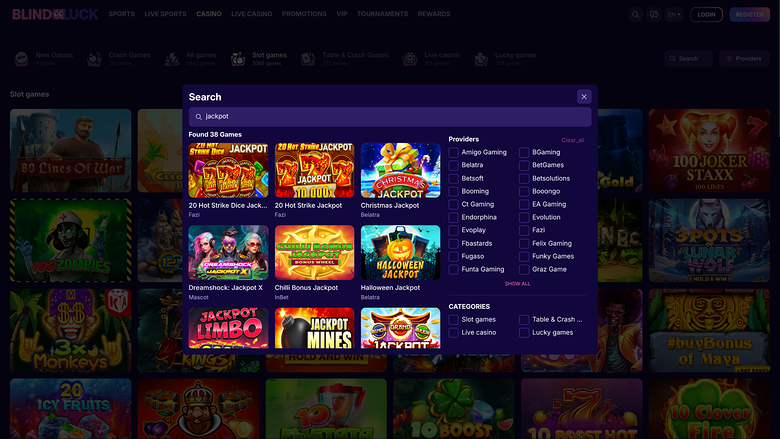The height and width of the screenshot is (439, 780).
Task: Select the All games category icon
Action: [172, 59]
